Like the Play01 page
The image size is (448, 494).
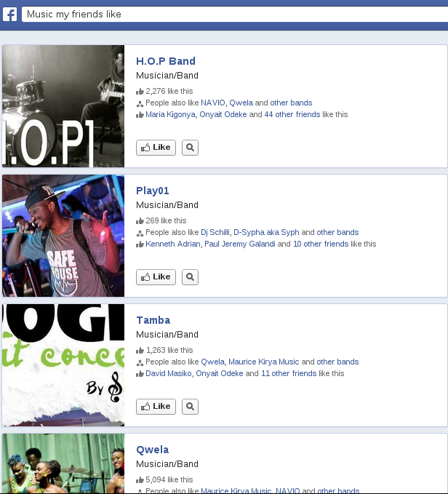156,277
